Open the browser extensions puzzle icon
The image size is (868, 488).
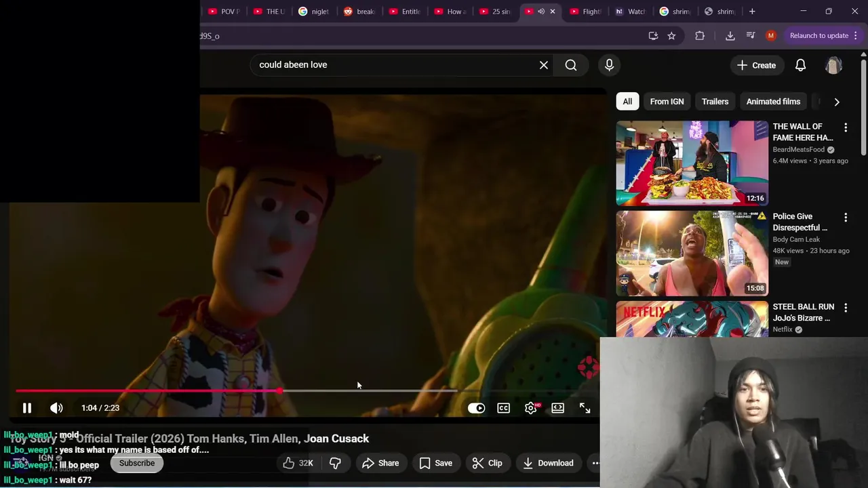click(x=700, y=36)
